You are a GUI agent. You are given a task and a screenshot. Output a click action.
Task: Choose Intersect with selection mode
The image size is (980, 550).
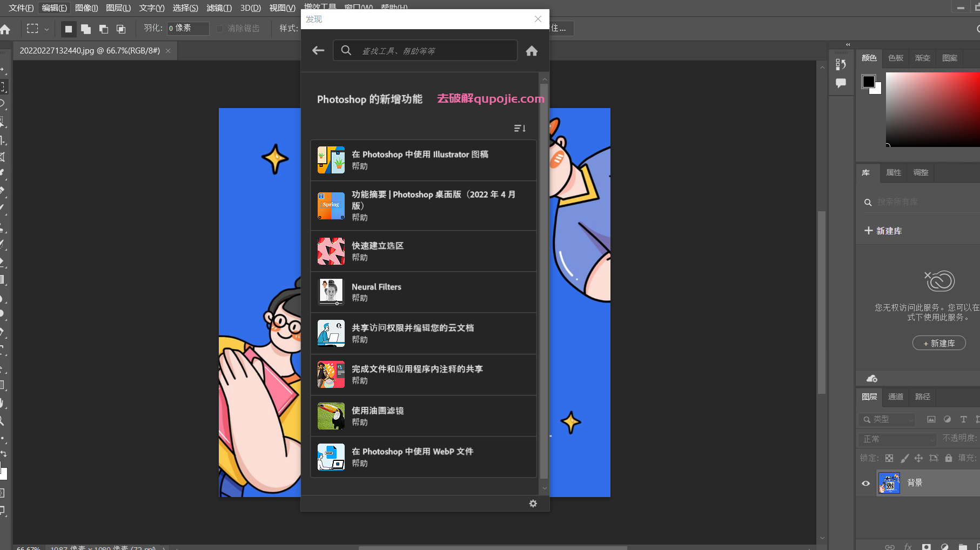click(121, 29)
